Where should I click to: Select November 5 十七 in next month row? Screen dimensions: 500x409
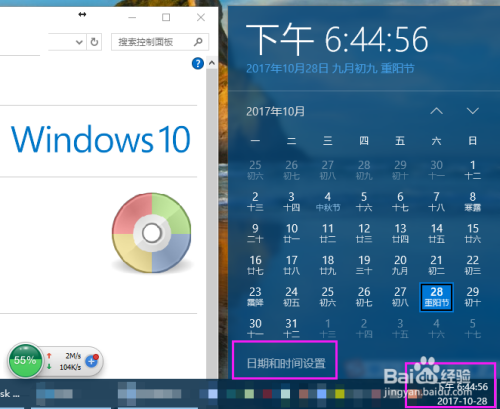[473, 328]
